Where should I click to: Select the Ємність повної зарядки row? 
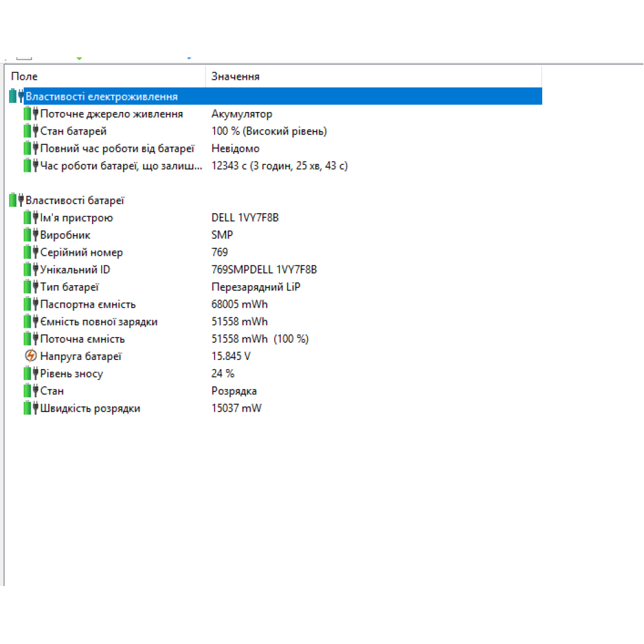pyautogui.click(x=129, y=321)
